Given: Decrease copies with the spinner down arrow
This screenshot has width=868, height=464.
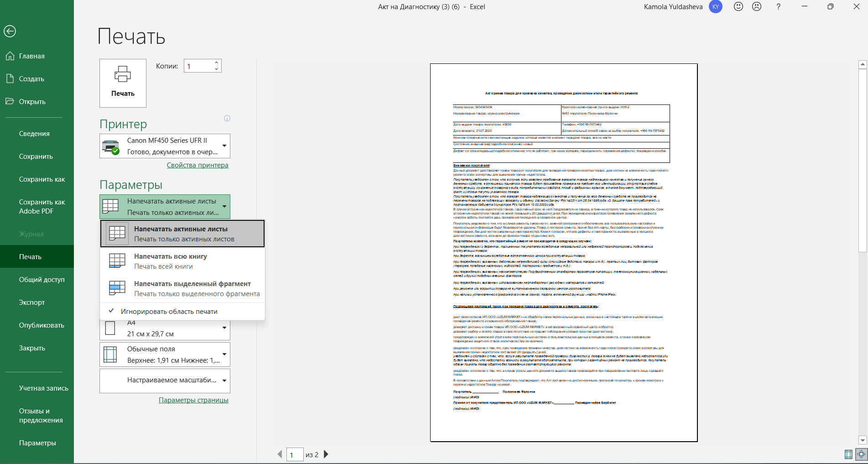Looking at the screenshot, I should (217, 69).
